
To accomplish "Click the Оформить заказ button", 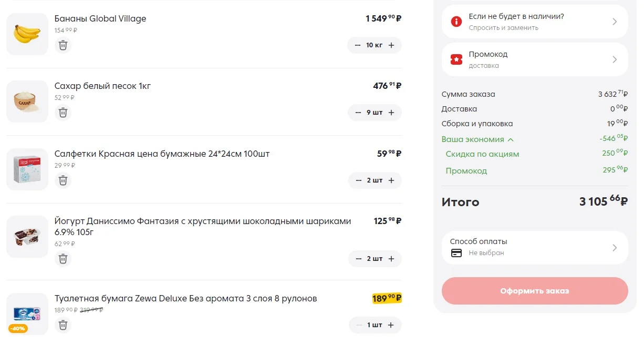I will pos(535,291).
